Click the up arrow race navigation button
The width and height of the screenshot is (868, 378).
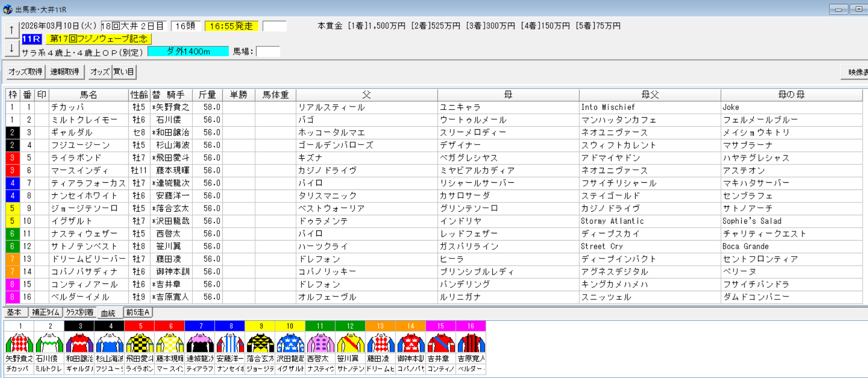pyautogui.click(x=12, y=30)
